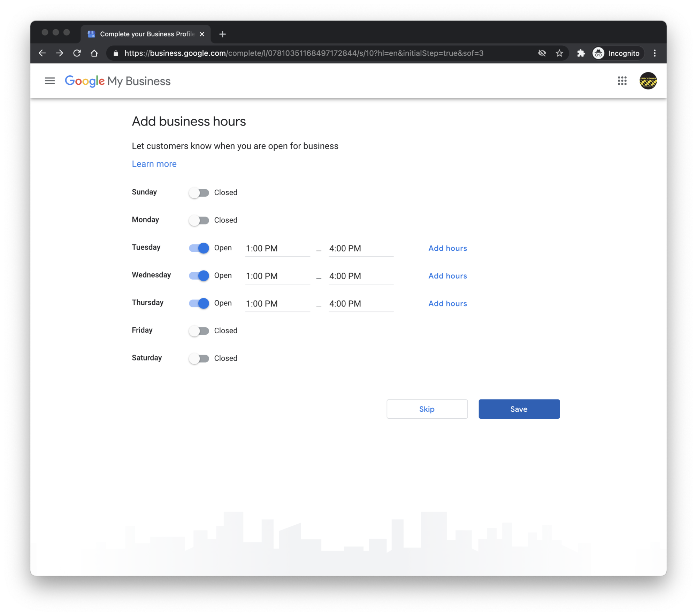Click the browser bookmark star icon

click(x=559, y=53)
